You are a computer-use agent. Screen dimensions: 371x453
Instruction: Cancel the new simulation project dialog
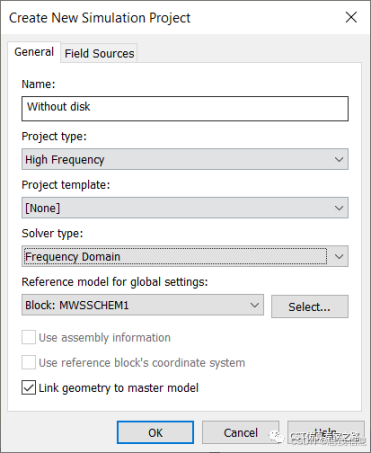pos(240,433)
